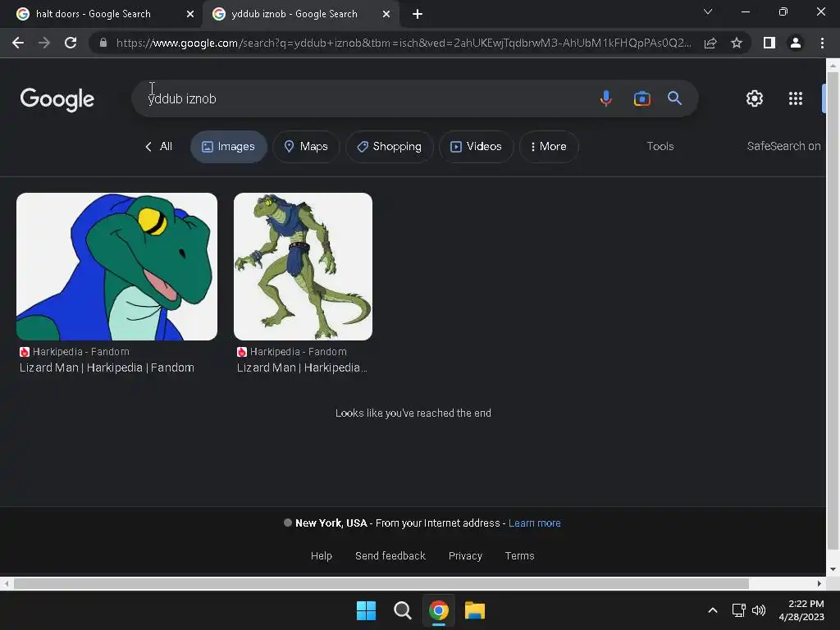
Task: Click the magnifier search button
Action: point(674,98)
